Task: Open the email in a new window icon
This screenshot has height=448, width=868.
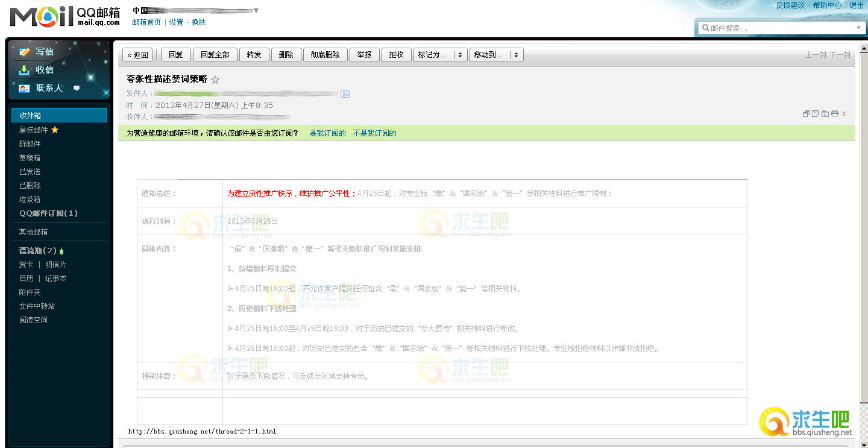Action: pyautogui.click(x=806, y=113)
